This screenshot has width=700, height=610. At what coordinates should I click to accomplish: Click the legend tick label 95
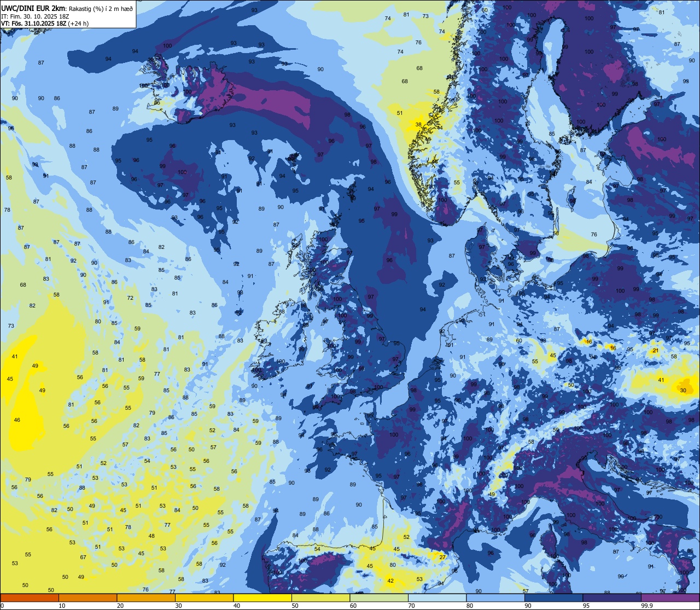[586, 606]
